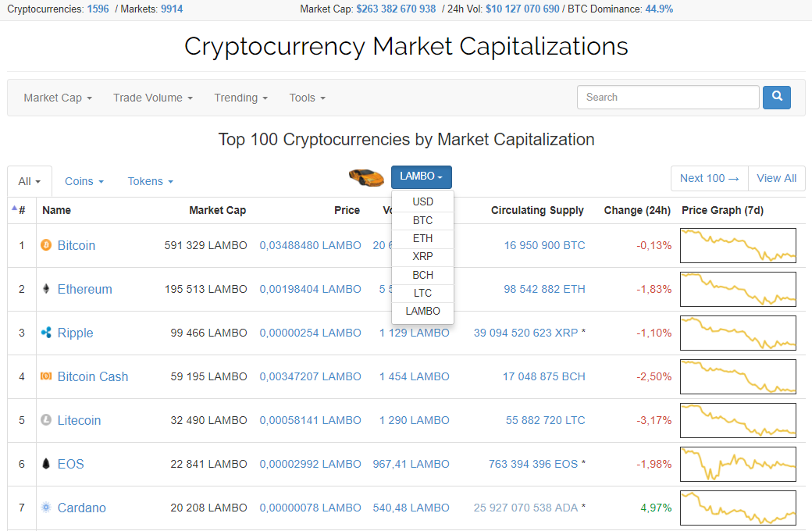Toggle the LAMBO currency dropdown button
The image size is (812, 531).
click(x=421, y=177)
